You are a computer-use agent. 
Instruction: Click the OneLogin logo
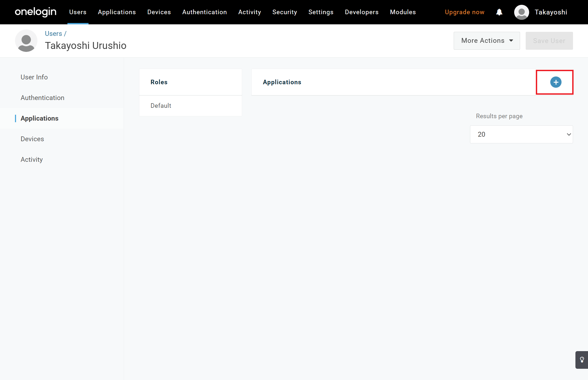tap(36, 12)
